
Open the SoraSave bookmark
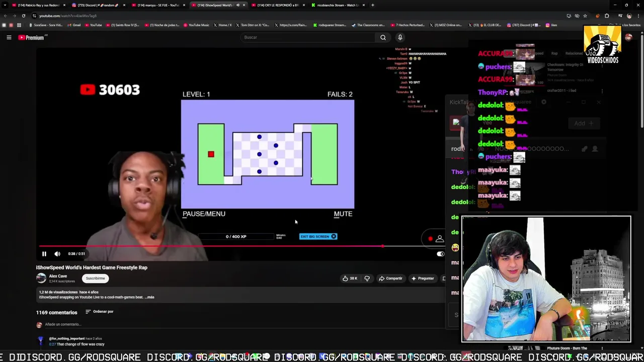point(46,25)
